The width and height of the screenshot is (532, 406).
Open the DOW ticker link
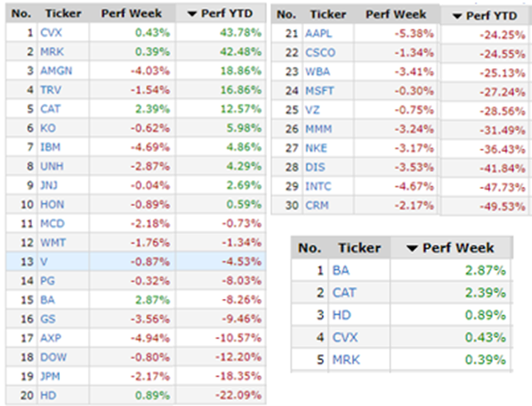pos(53,357)
